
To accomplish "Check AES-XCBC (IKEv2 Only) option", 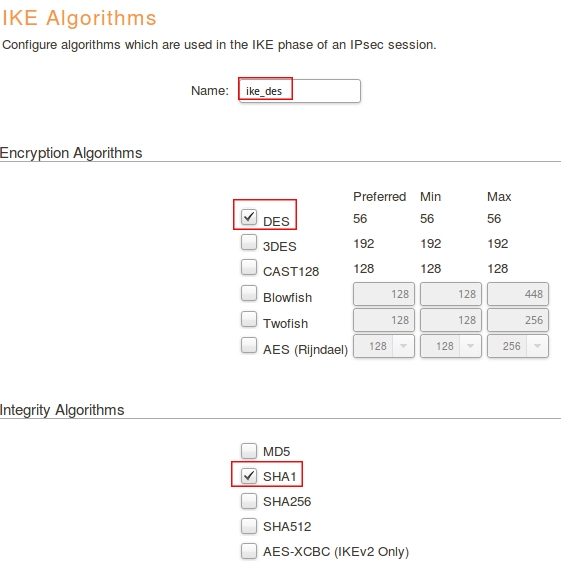I will 249,551.
